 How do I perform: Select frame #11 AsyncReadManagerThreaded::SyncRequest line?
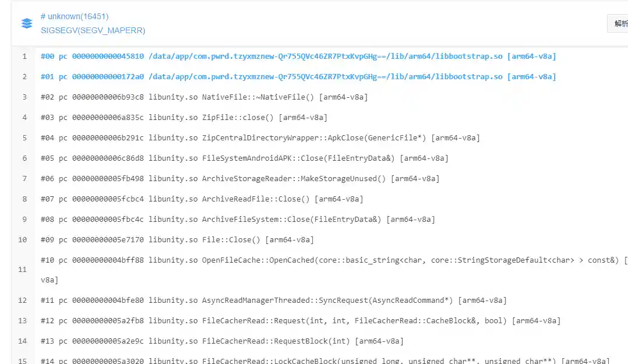pos(274,301)
